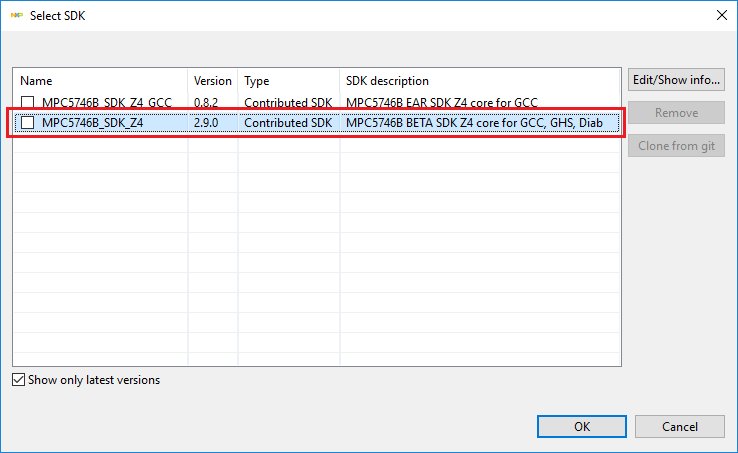Click the NXP icon in title bar

[17, 15]
